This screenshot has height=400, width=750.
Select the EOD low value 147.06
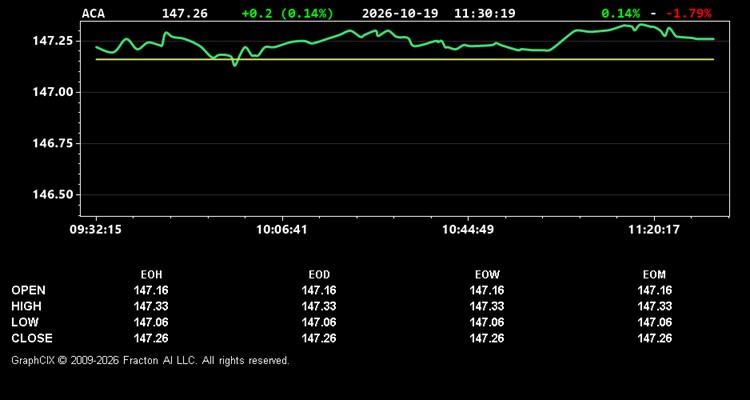(x=319, y=322)
